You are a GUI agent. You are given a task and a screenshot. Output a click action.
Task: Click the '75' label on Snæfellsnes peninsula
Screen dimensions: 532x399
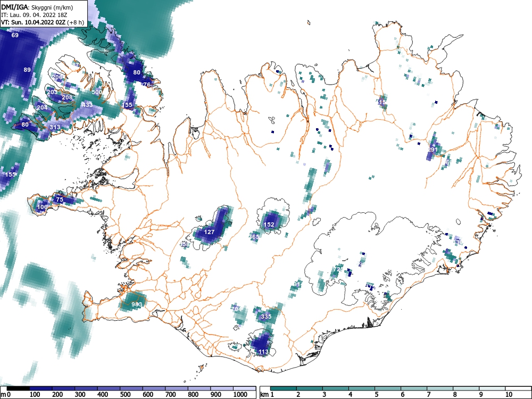[x=60, y=199]
